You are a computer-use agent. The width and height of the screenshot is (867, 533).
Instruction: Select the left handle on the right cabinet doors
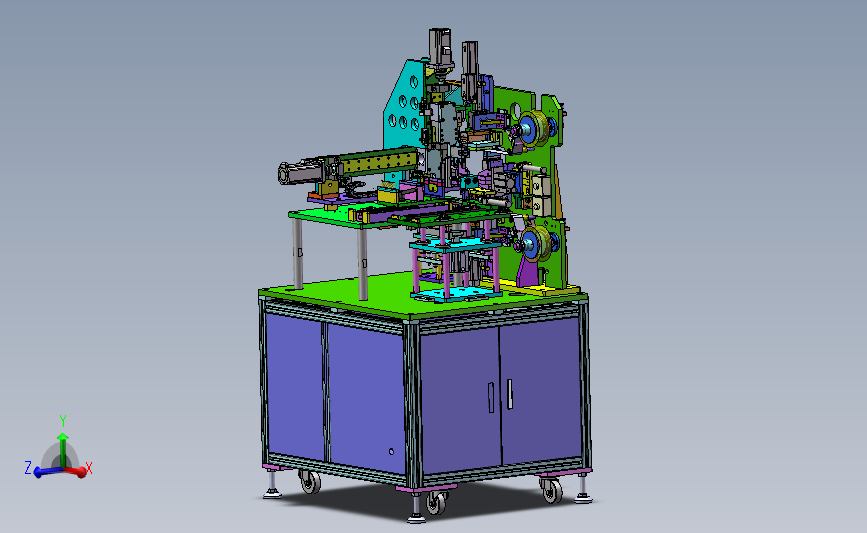point(491,398)
